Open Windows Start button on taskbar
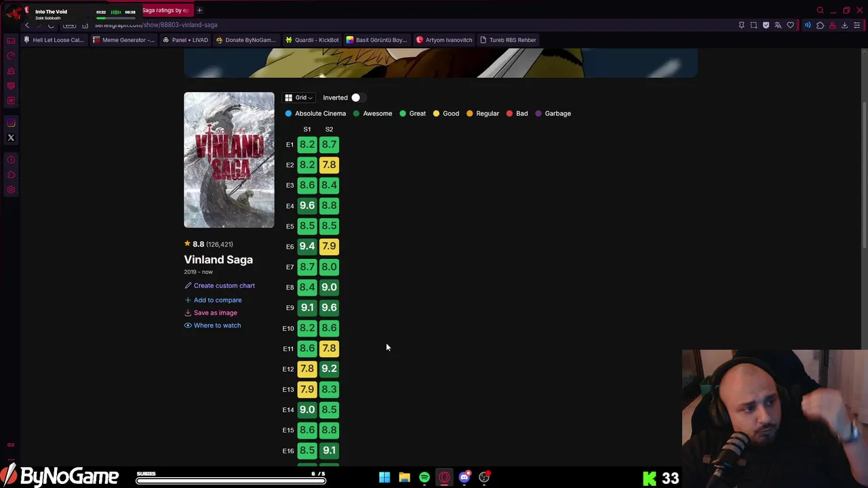Image resolution: width=868 pixels, height=488 pixels. pos(384,477)
